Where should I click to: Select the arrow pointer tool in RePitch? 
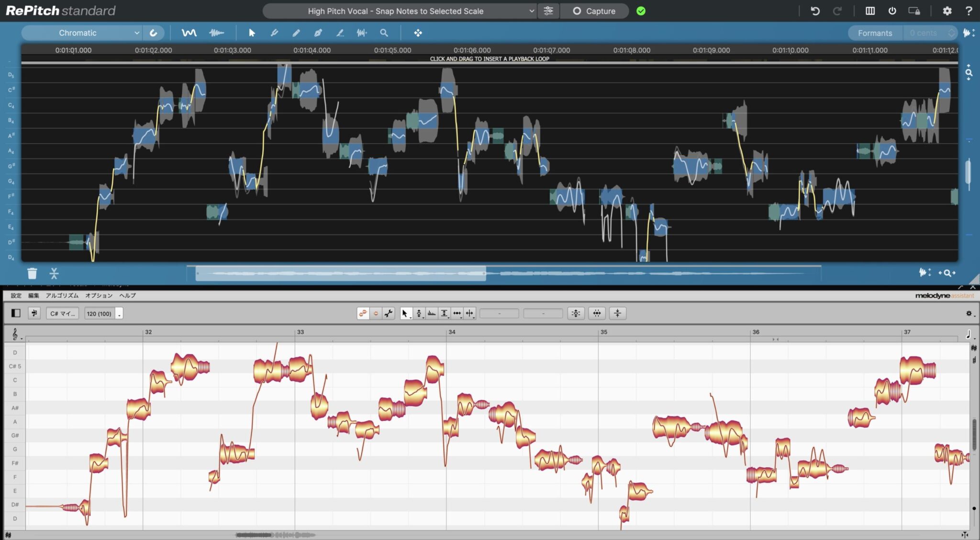point(252,33)
